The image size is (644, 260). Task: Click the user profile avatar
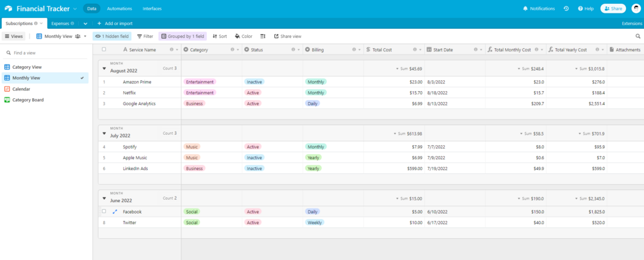tap(636, 8)
